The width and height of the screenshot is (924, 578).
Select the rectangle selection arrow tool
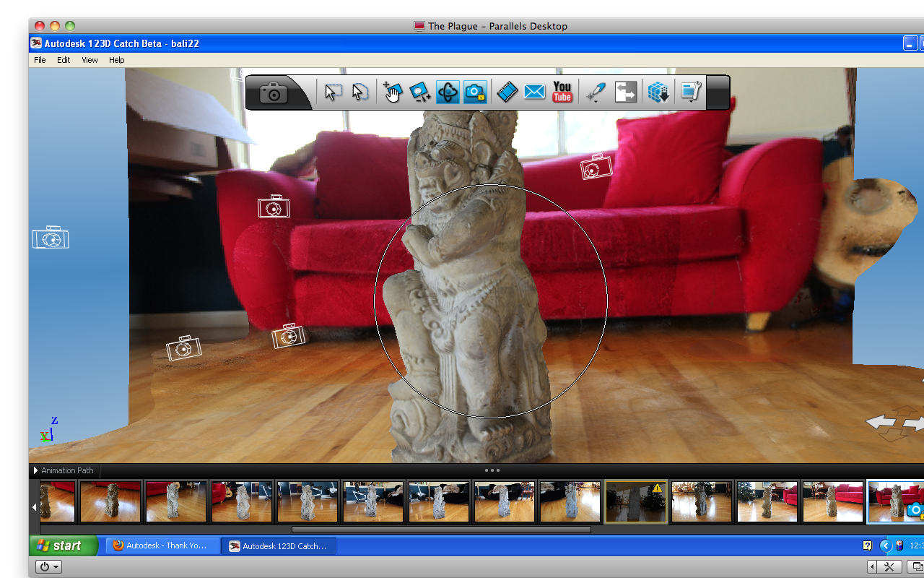(x=333, y=92)
